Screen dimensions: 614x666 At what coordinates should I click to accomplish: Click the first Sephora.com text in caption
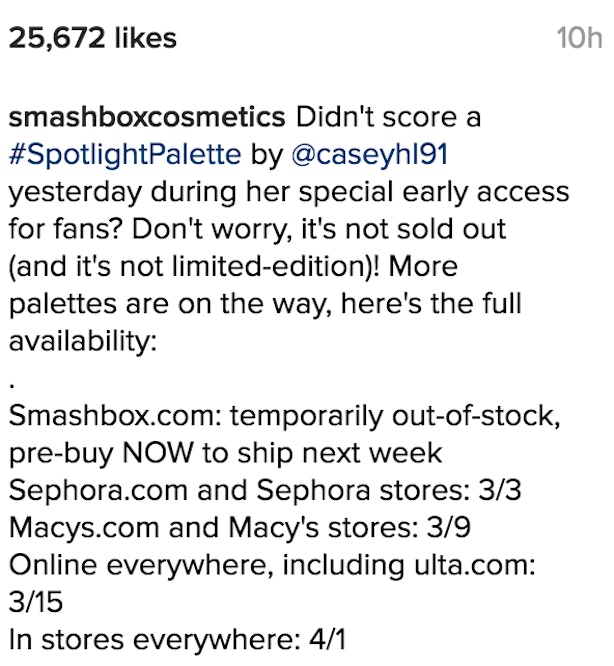click(98, 491)
